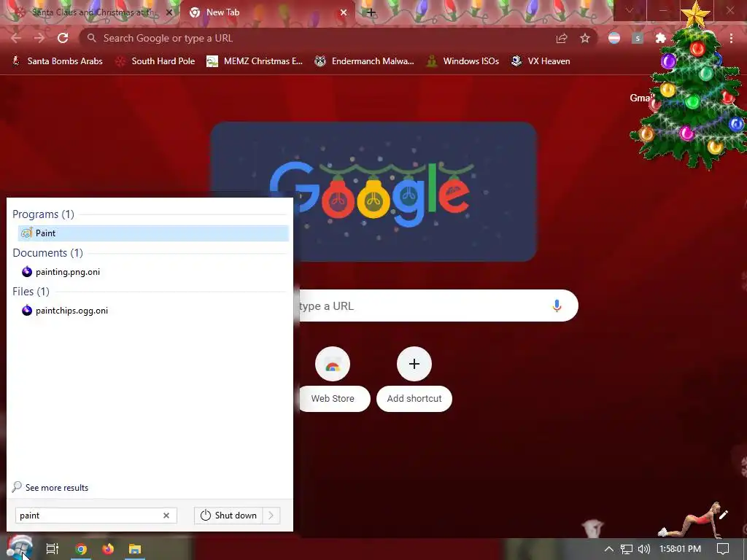Open a new browser tab with plus

[x=371, y=12]
